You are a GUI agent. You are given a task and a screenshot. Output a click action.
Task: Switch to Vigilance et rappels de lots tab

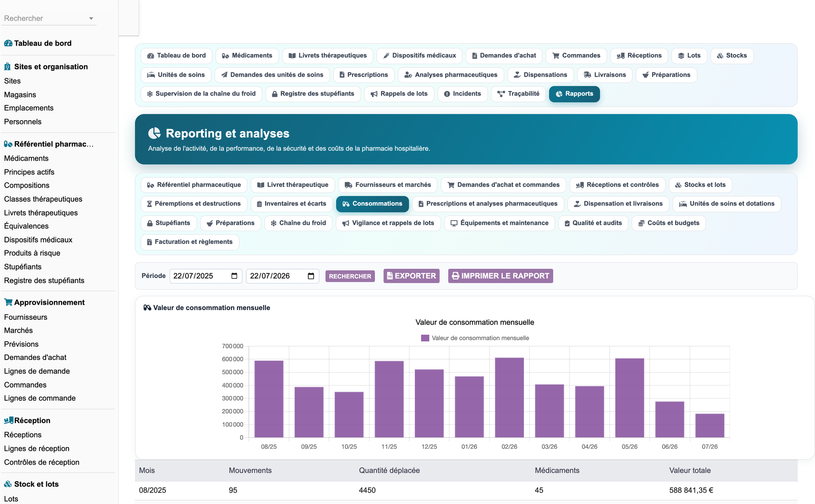click(388, 223)
